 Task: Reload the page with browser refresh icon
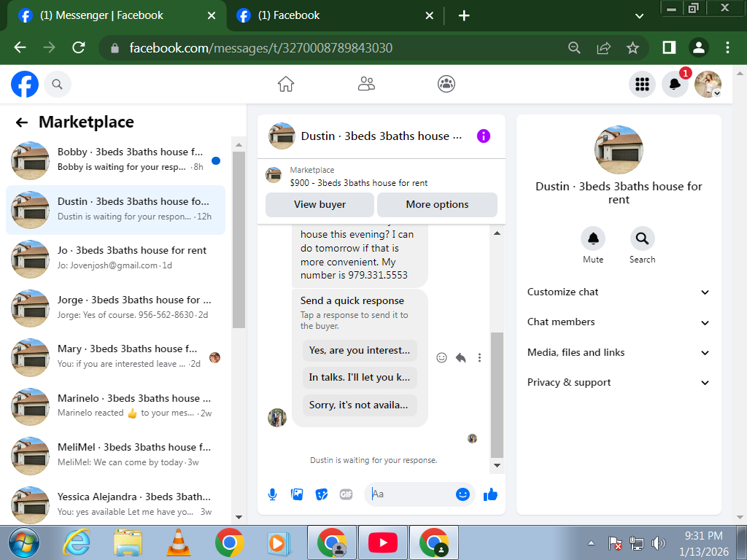click(79, 47)
